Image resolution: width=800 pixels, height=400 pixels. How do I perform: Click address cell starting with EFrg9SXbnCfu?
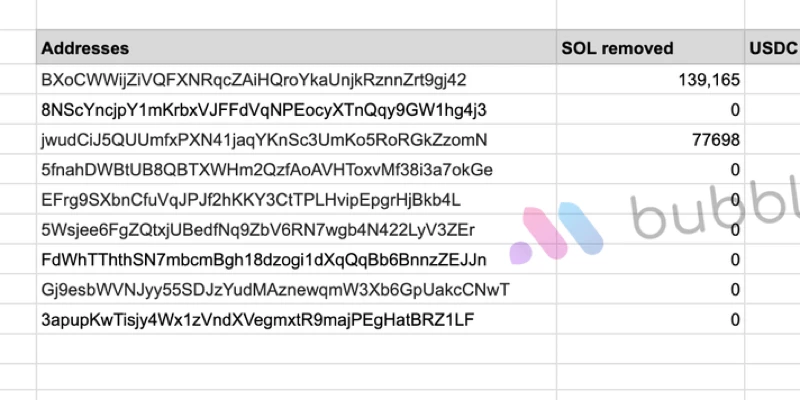pyautogui.click(x=296, y=199)
